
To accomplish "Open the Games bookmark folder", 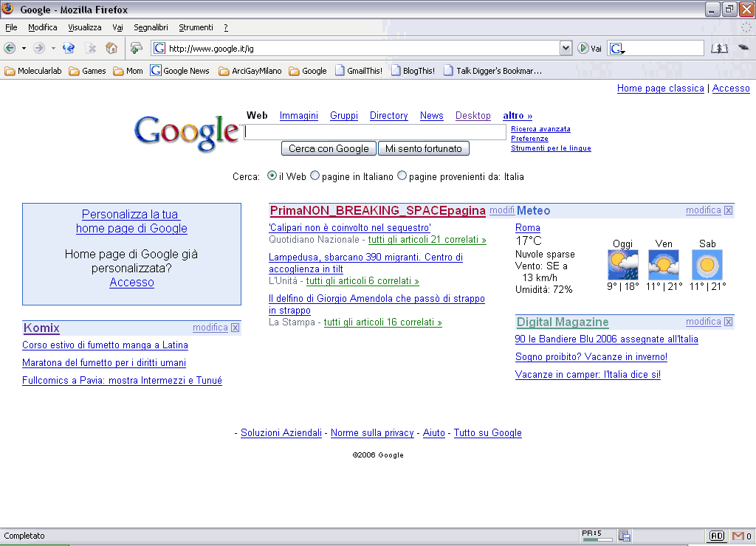I will 87,71.
